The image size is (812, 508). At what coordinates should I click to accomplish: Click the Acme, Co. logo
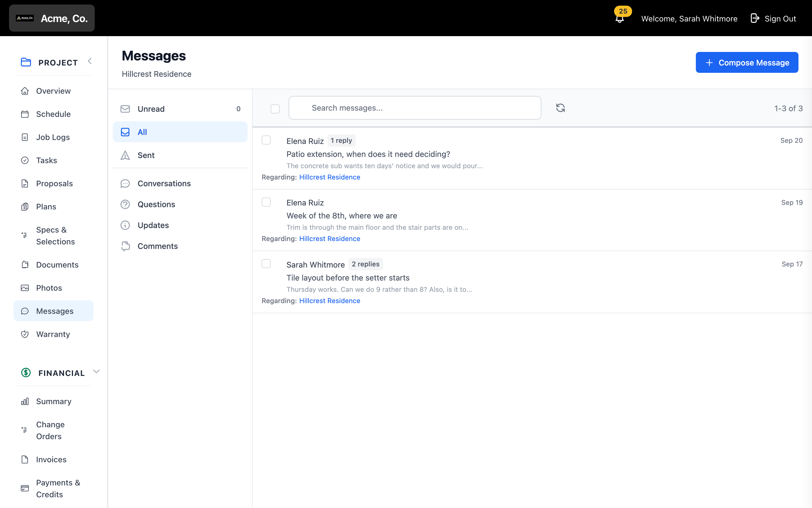tap(25, 18)
